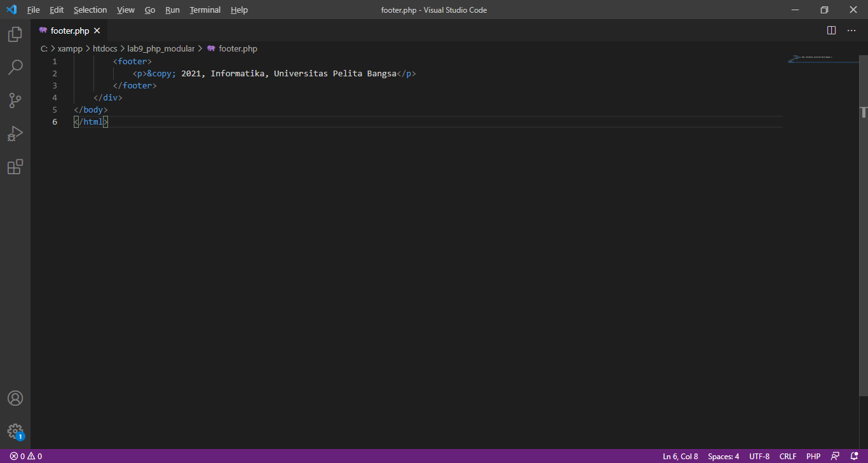Click PHP to change language mode

[x=813, y=456]
